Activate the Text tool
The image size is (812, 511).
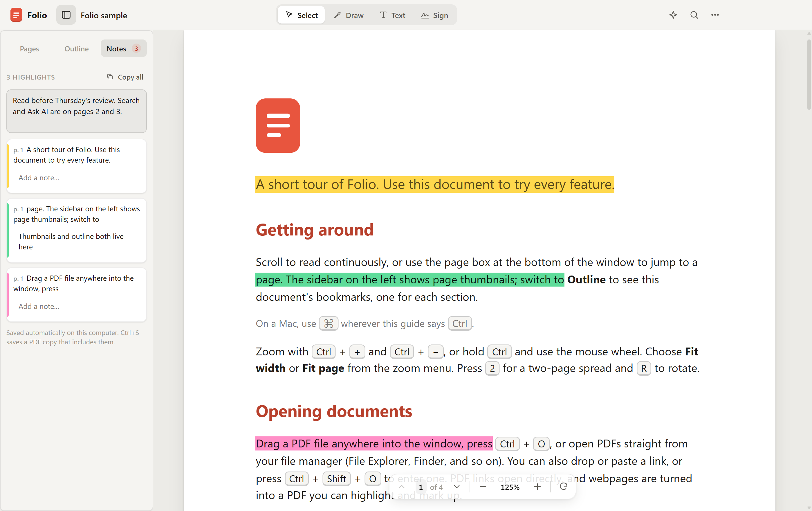point(393,15)
